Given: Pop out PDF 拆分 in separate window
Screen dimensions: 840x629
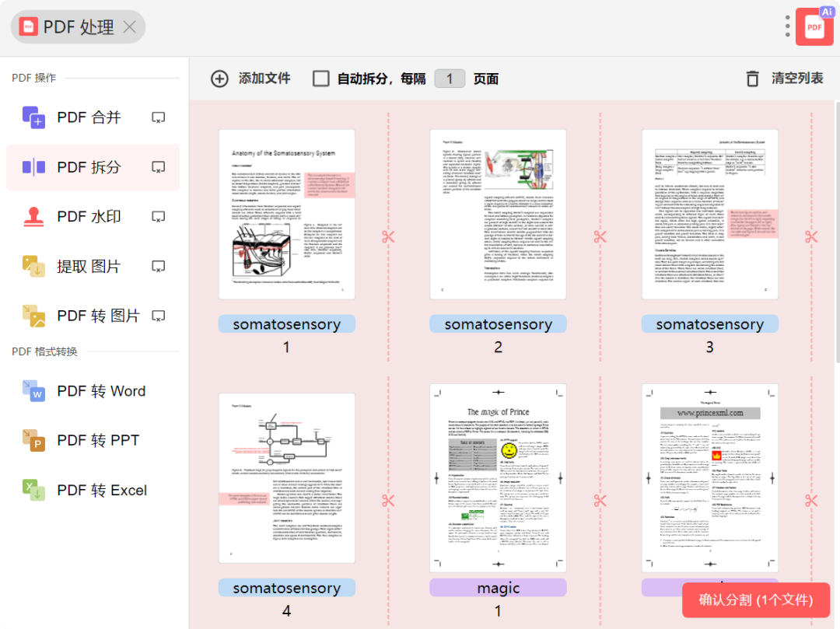Looking at the screenshot, I should (158, 167).
